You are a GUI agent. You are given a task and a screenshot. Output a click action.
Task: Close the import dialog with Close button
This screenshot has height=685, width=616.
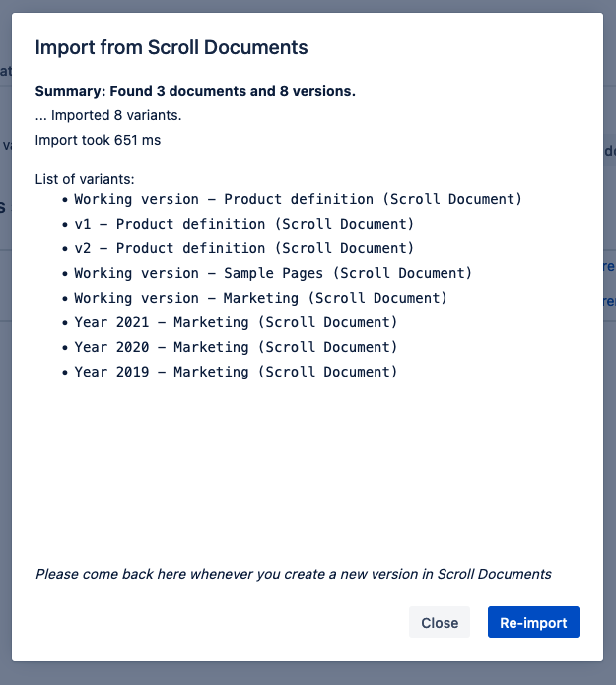point(440,622)
